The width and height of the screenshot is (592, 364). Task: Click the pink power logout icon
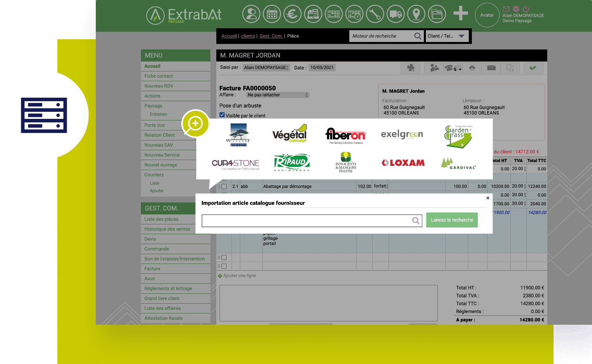point(526,9)
